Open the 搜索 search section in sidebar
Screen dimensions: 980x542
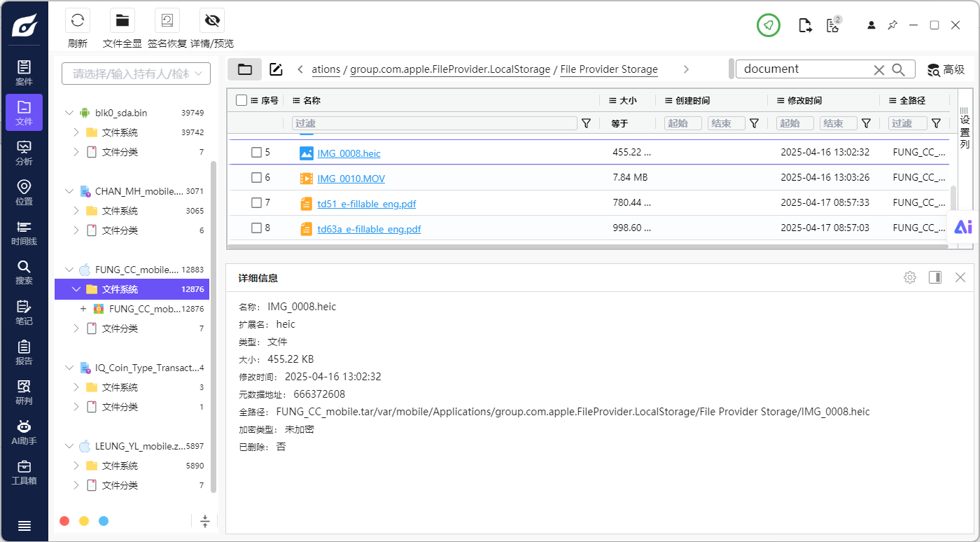(24, 272)
